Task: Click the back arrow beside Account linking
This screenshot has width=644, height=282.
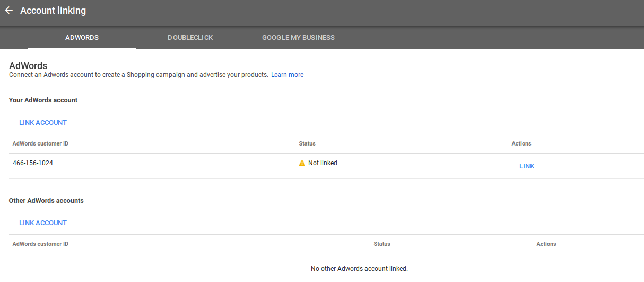Action: point(8,11)
